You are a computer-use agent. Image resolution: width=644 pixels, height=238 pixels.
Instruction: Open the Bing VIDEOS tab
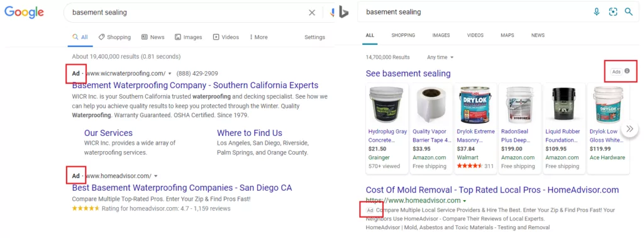475,35
